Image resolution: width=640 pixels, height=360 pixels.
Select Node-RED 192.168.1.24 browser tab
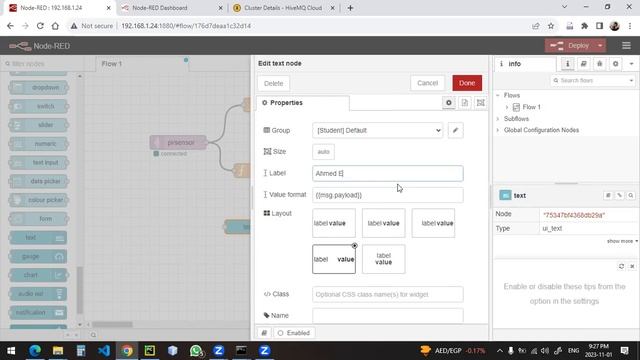tap(51, 8)
